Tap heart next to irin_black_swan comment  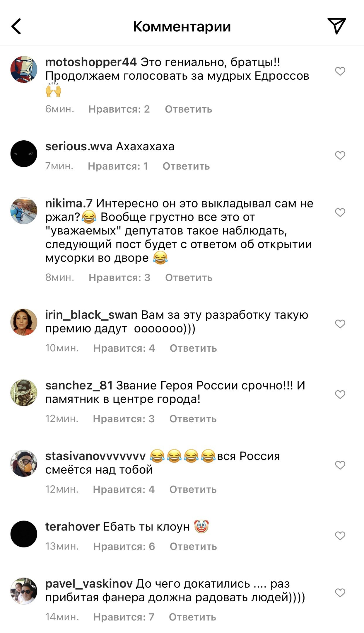coord(340,324)
